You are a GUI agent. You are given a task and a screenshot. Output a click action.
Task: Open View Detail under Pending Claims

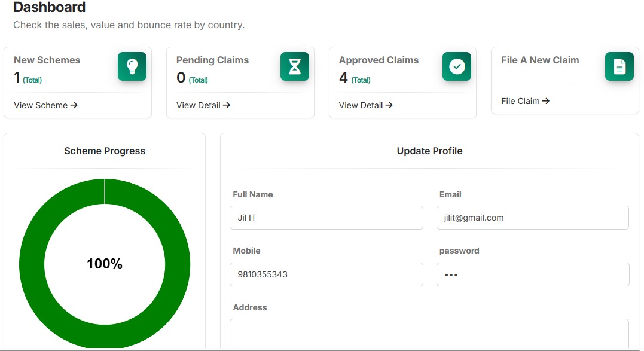tap(203, 105)
